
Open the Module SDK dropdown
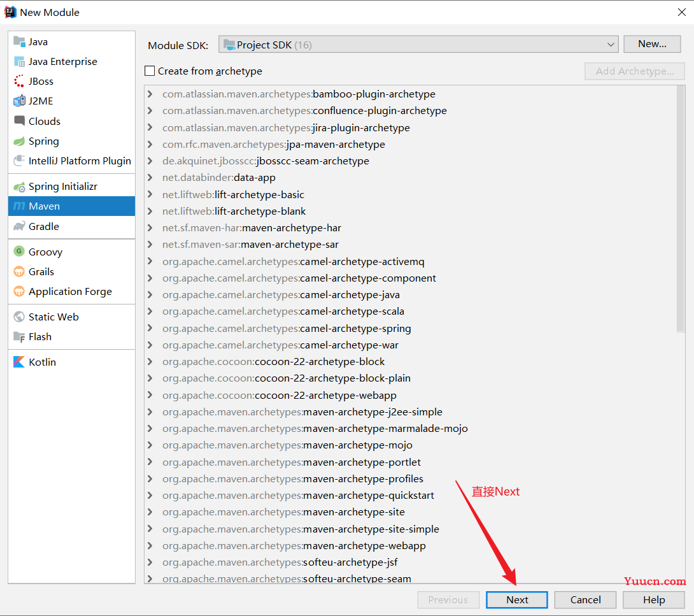418,45
